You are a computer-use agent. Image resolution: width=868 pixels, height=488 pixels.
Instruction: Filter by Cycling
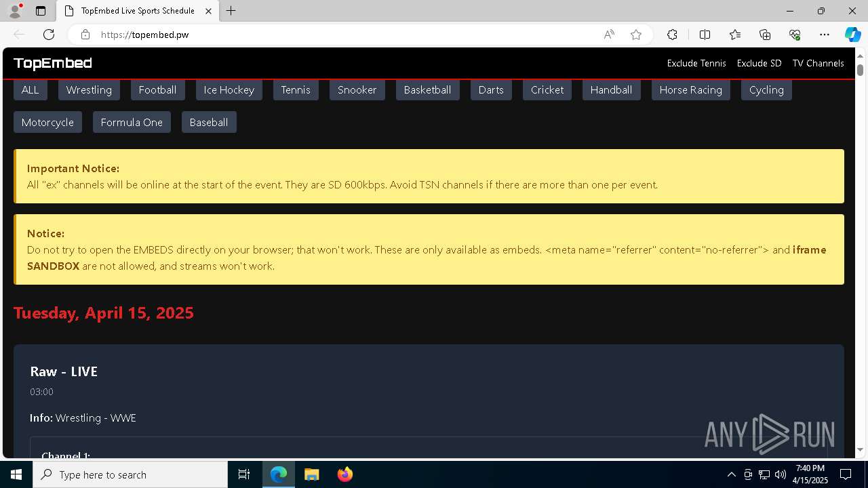(x=766, y=89)
